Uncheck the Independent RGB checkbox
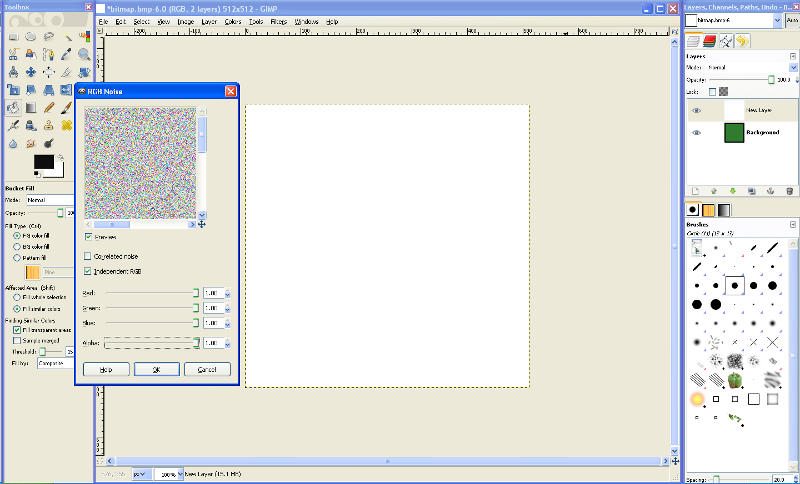800x484 pixels. pos(88,271)
